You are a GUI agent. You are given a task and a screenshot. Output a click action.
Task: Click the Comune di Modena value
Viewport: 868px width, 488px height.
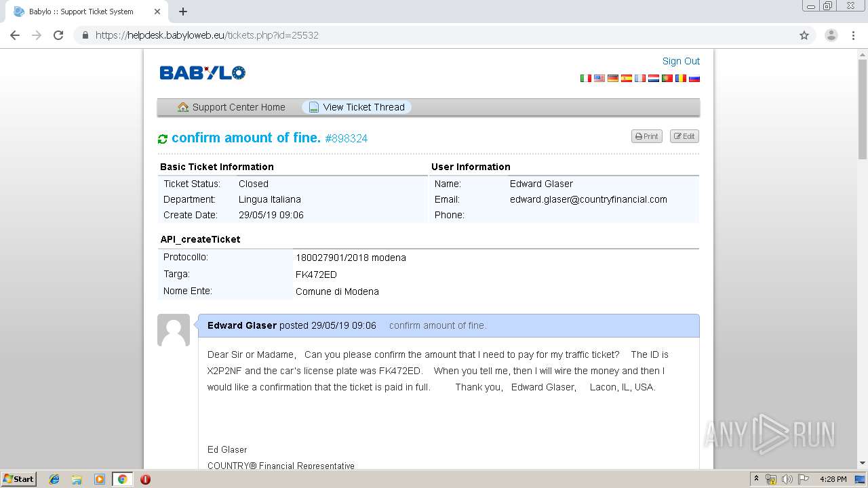pyautogui.click(x=337, y=291)
